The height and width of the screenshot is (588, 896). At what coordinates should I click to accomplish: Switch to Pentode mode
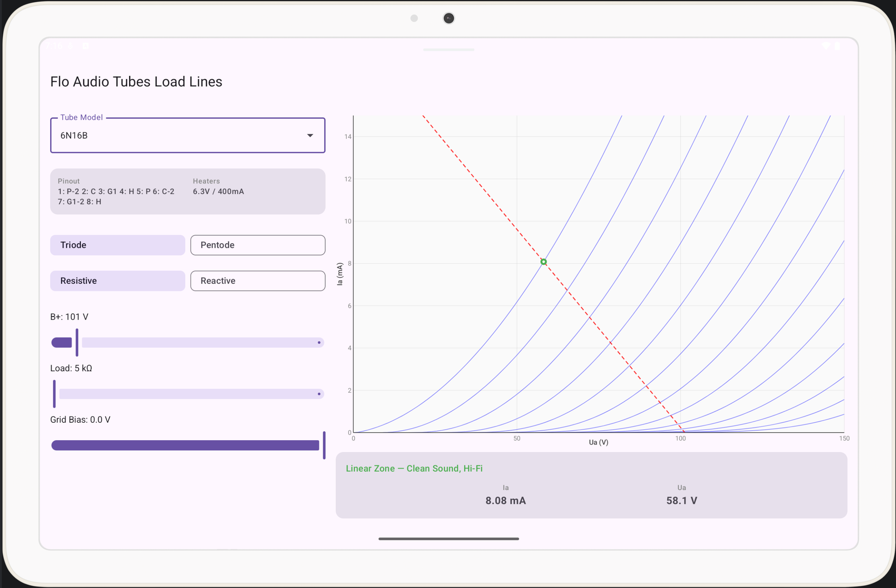coord(258,245)
